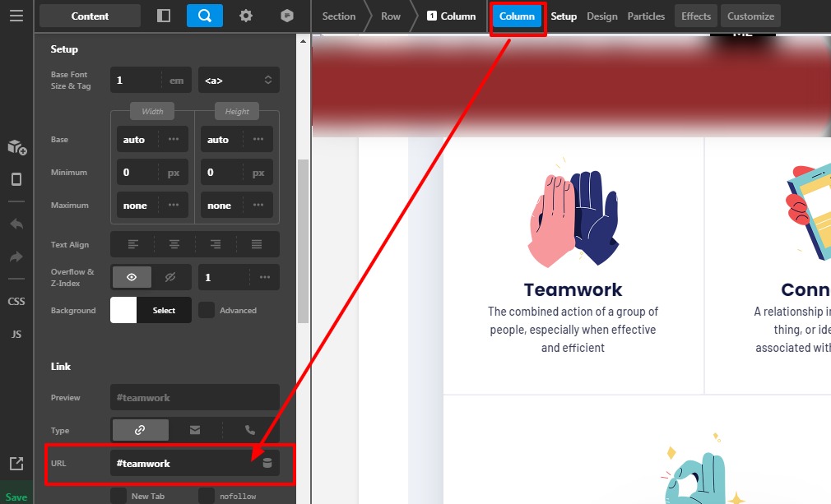The image size is (831, 504).
Task: Open Z-Index options dots
Action: pyautogui.click(x=264, y=277)
